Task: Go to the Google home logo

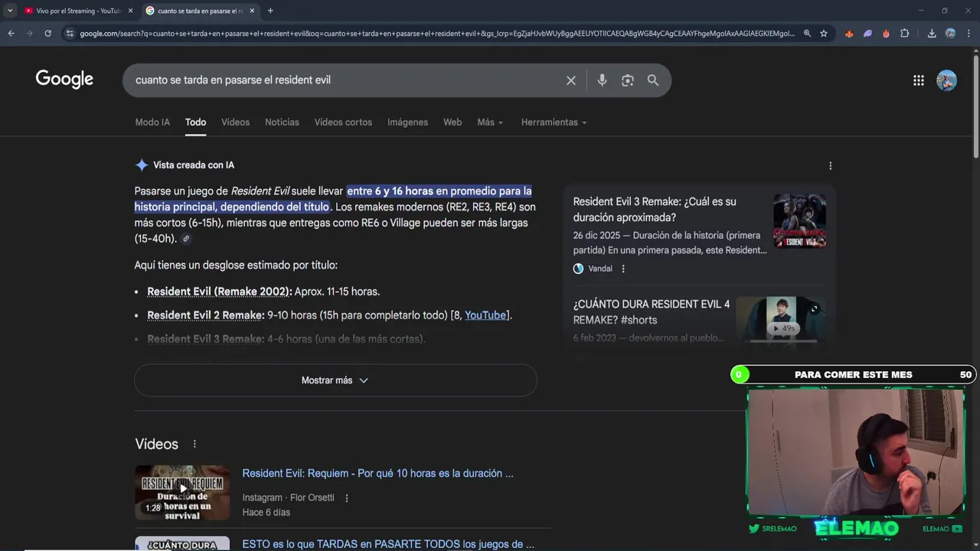Action: point(64,80)
